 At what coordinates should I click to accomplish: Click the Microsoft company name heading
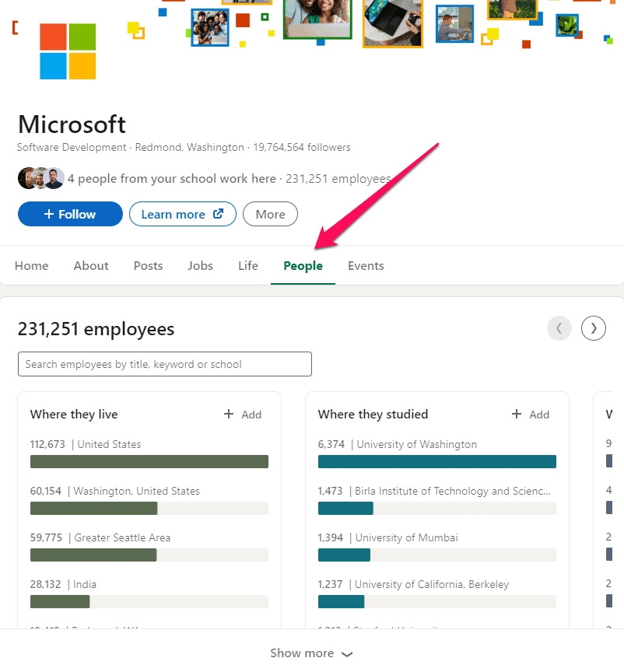click(x=72, y=124)
